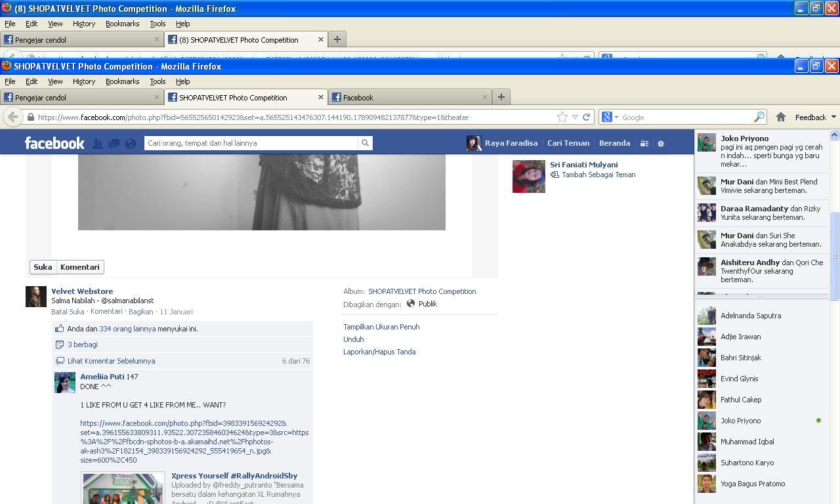Open the Google search engine dropdown

610,117
